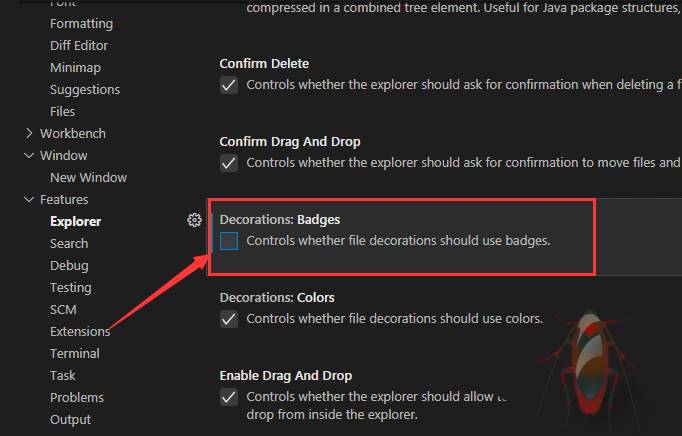Disable the Confirm Drag And Drop checkbox
Viewport: 682px width, 436px height.
click(x=230, y=163)
